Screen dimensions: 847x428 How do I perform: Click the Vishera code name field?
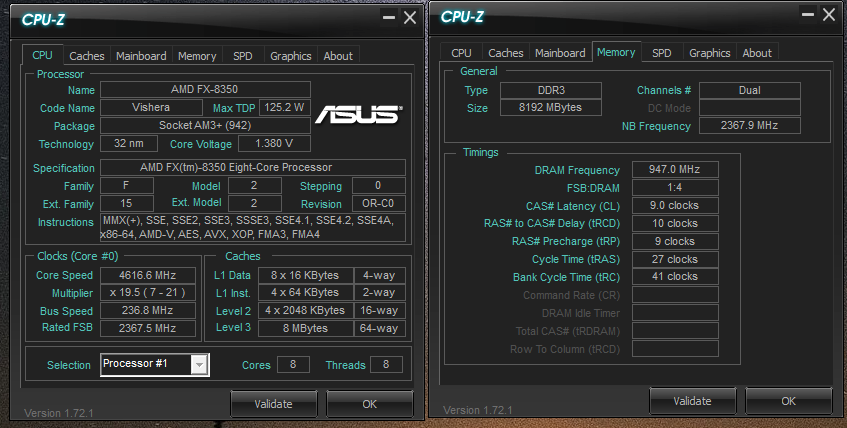coord(151,108)
